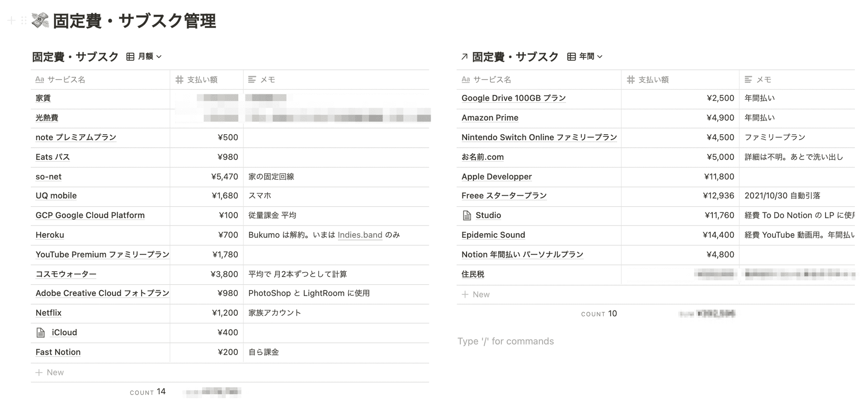Click the plus icon in right New row

coord(465,295)
